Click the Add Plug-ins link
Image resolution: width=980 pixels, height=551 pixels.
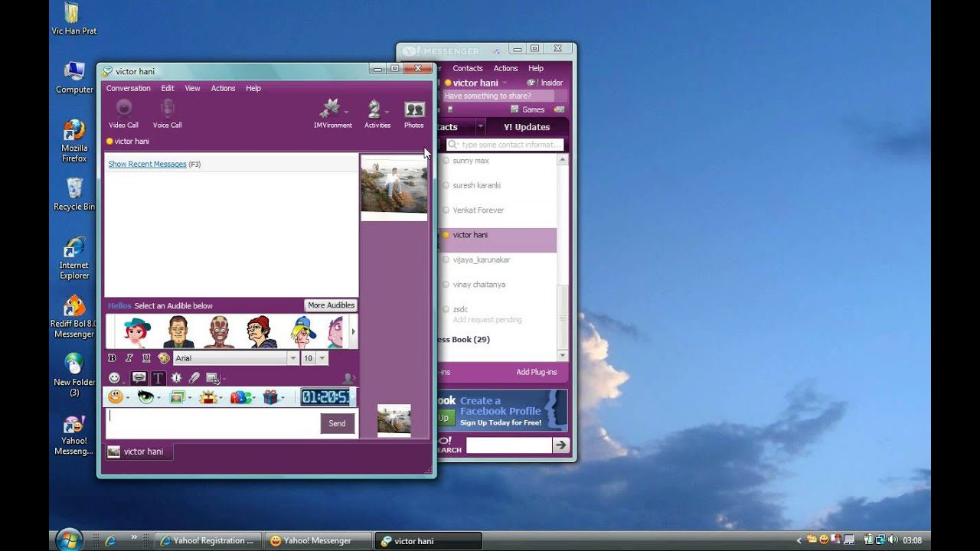pos(537,372)
